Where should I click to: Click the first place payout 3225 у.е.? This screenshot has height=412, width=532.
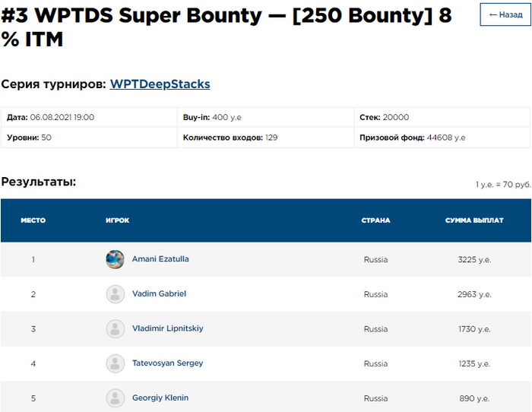[474, 259]
